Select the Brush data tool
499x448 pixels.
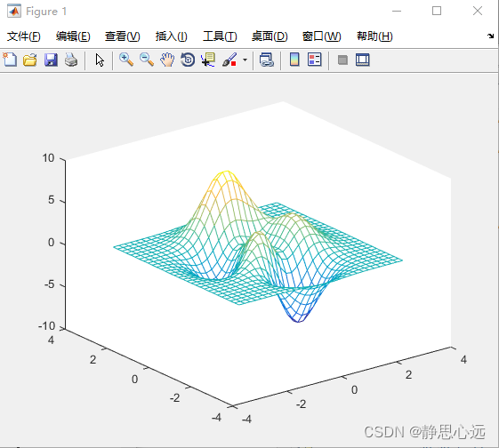pos(229,60)
